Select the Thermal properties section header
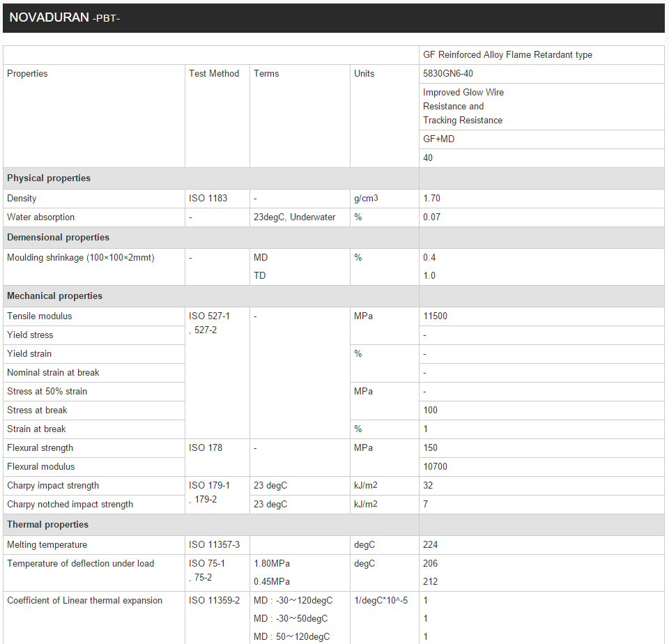Screen dimensions: 669x644 click(x=47, y=525)
